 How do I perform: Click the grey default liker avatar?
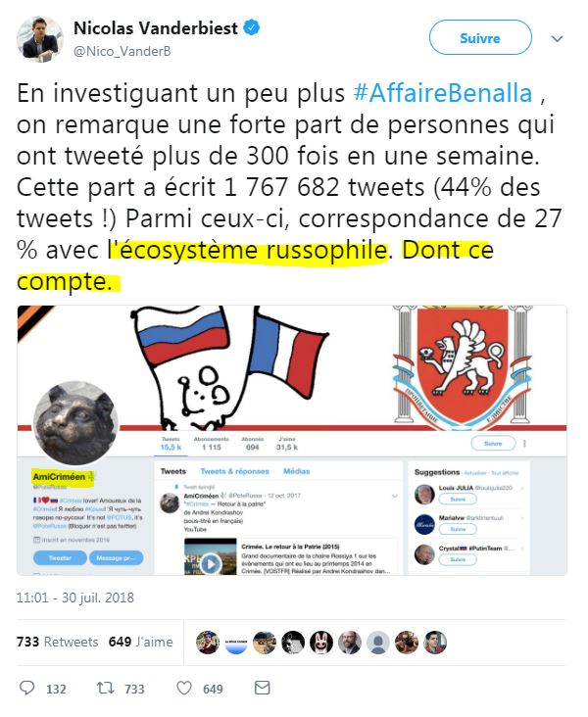(x=378, y=642)
